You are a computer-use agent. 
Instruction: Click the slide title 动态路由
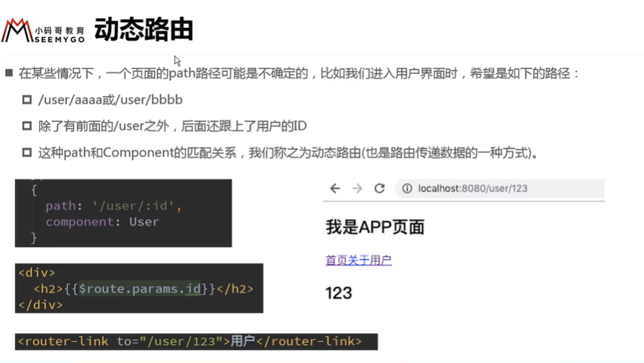[x=144, y=29]
